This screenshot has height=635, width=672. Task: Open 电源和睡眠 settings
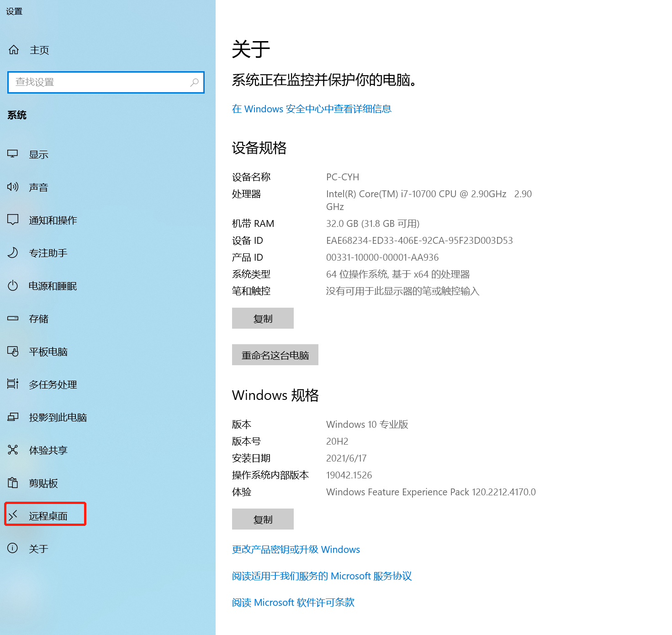[x=53, y=286]
